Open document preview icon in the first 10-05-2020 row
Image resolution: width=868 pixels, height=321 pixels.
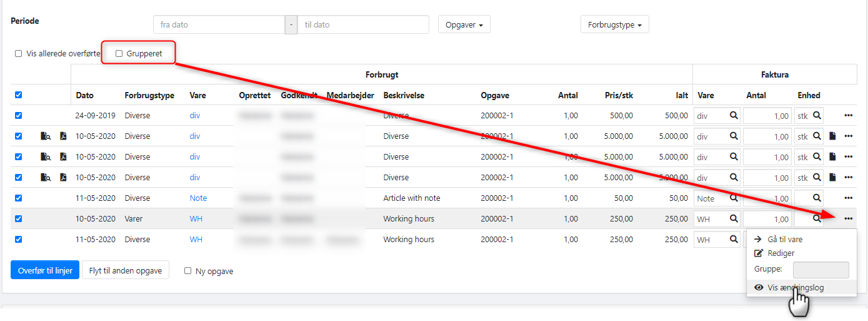click(46, 136)
